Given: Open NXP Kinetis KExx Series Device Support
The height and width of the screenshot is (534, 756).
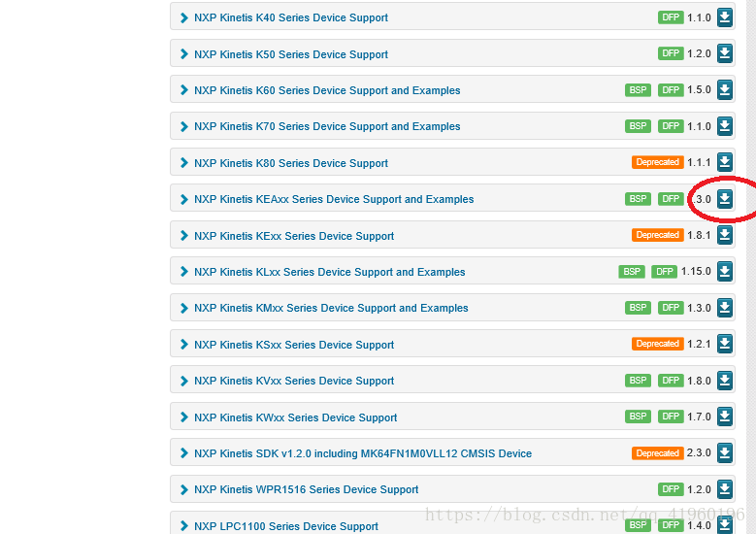Looking at the screenshot, I should [294, 236].
